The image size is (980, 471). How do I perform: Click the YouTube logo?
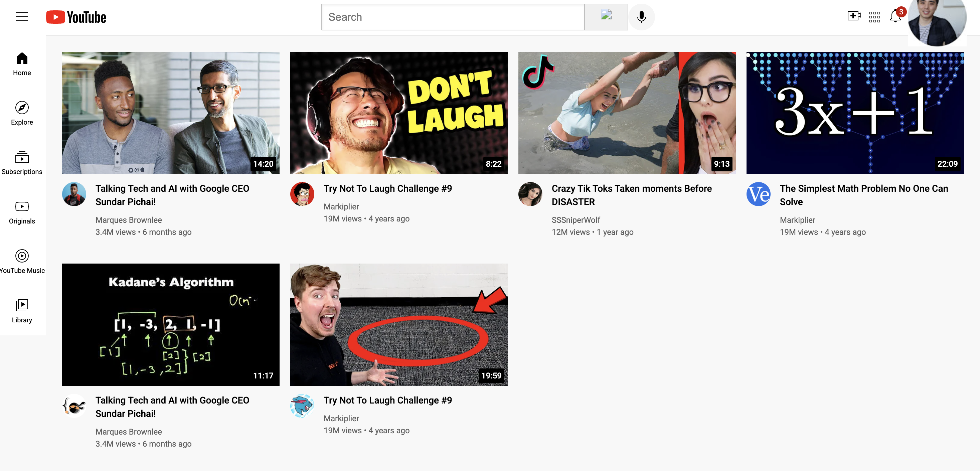click(x=76, y=17)
